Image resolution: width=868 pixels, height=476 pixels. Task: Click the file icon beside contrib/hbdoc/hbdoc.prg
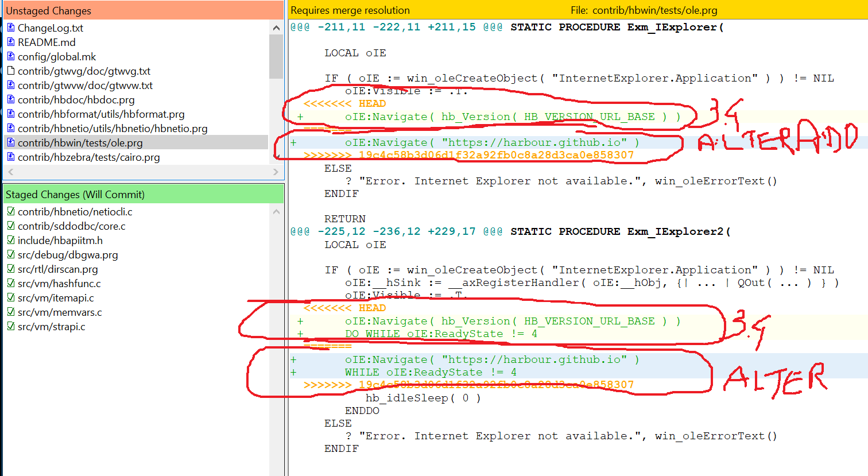tap(10, 99)
